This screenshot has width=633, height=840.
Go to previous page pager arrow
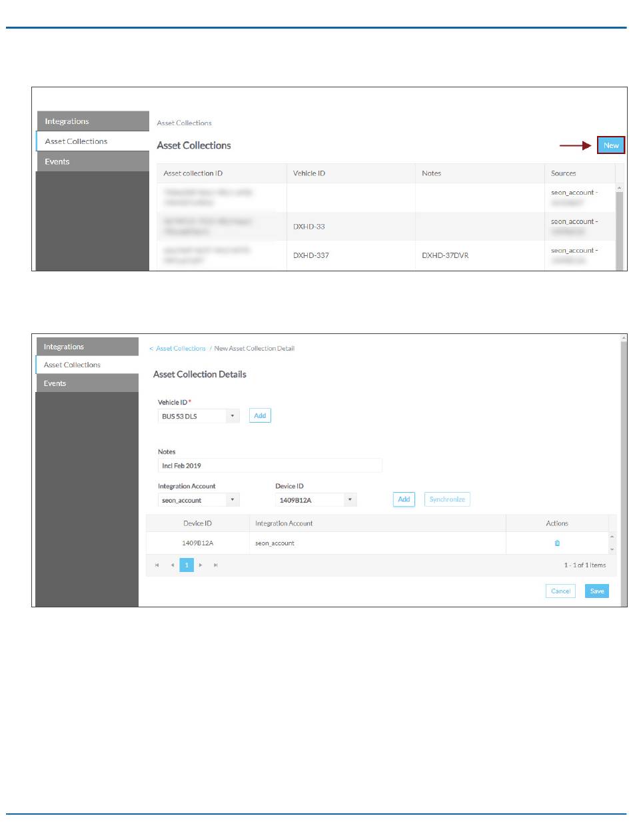tap(172, 565)
